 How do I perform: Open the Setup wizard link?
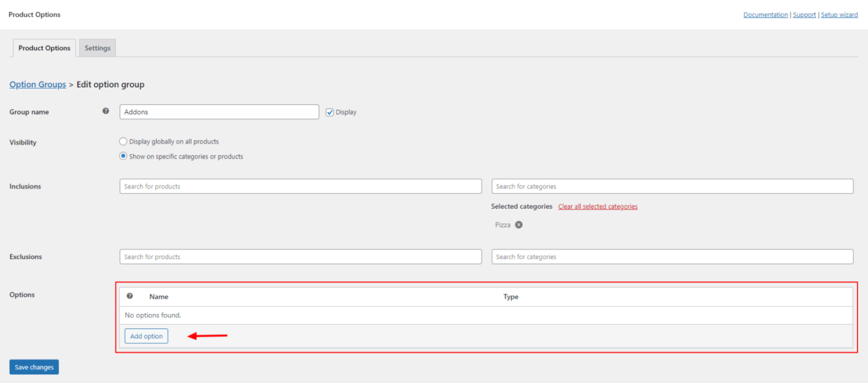(x=839, y=14)
